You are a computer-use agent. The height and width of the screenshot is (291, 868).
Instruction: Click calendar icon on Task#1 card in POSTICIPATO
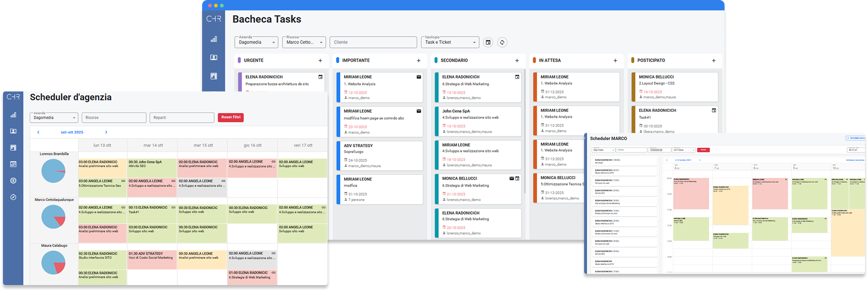coord(714,110)
